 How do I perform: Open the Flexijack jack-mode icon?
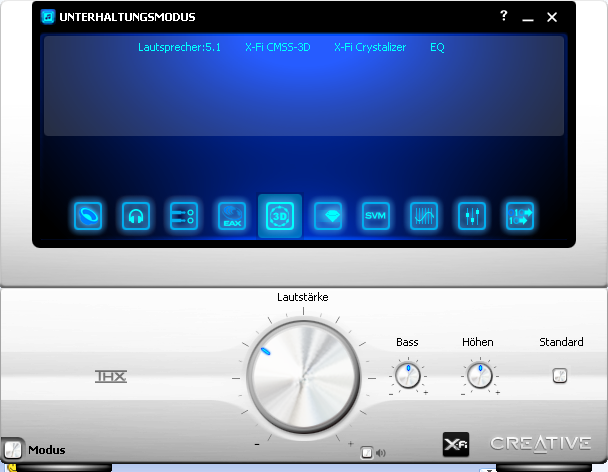tap(184, 216)
